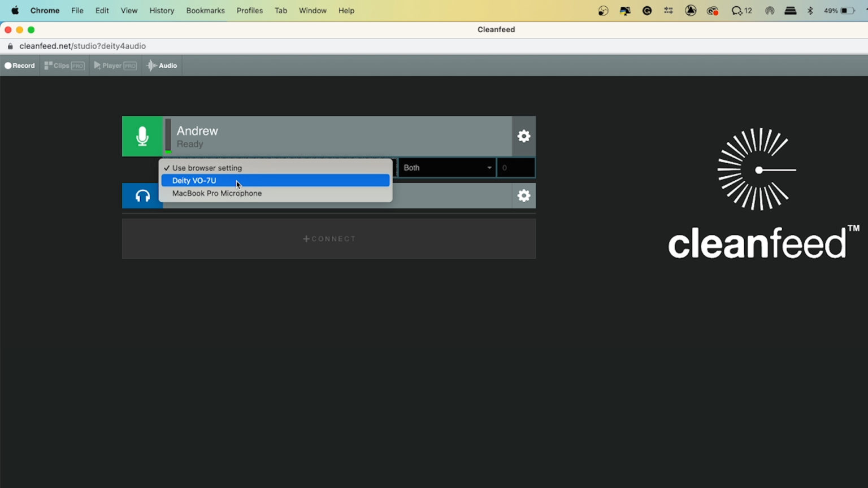
Task: Open Andrew's microphone settings gear
Action: (x=524, y=136)
